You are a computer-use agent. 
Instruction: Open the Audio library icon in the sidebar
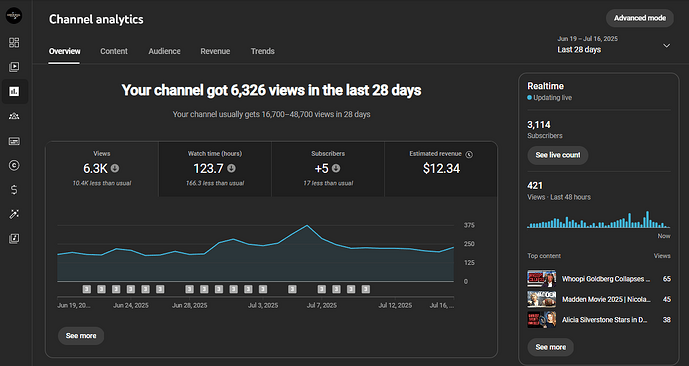pyautogui.click(x=14, y=239)
